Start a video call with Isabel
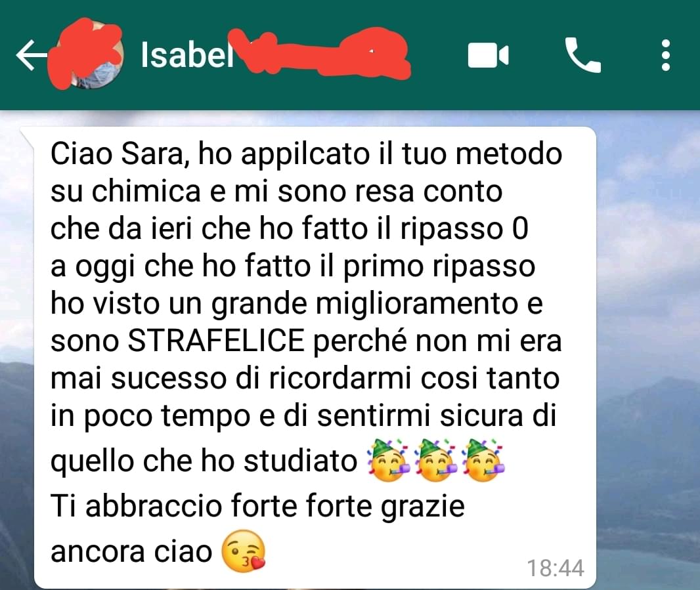The height and width of the screenshot is (590, 700). click(488, 55)
